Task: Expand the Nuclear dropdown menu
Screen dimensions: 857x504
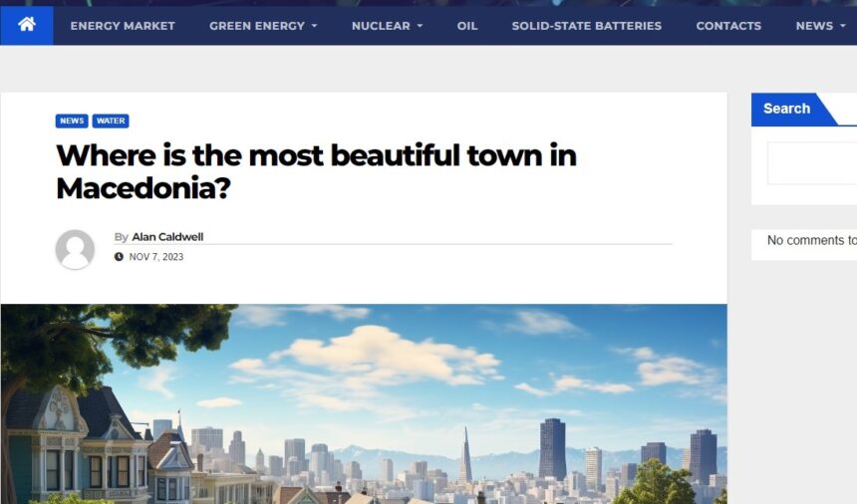Action: tap(387, 26)
